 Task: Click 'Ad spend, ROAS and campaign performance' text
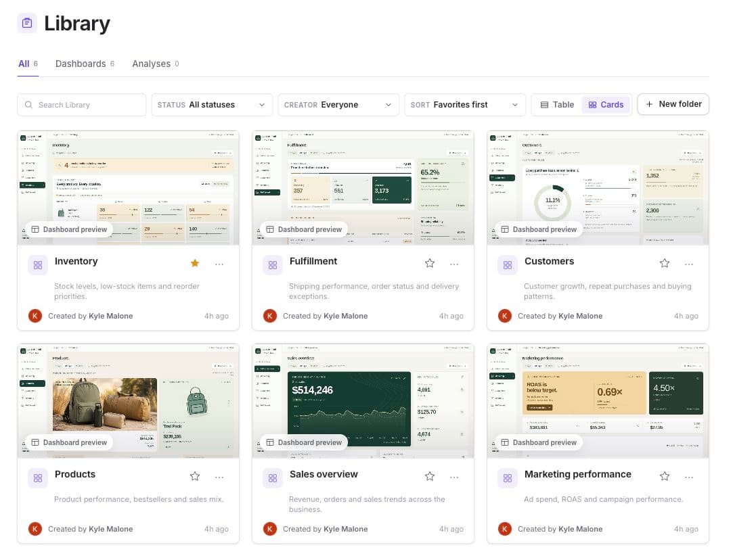tap(603, 499)
